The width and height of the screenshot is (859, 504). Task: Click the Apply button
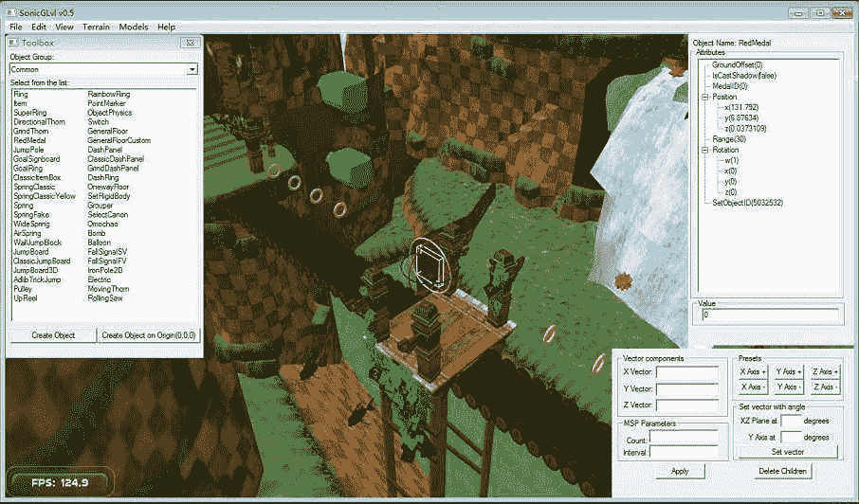click(680, 471)
